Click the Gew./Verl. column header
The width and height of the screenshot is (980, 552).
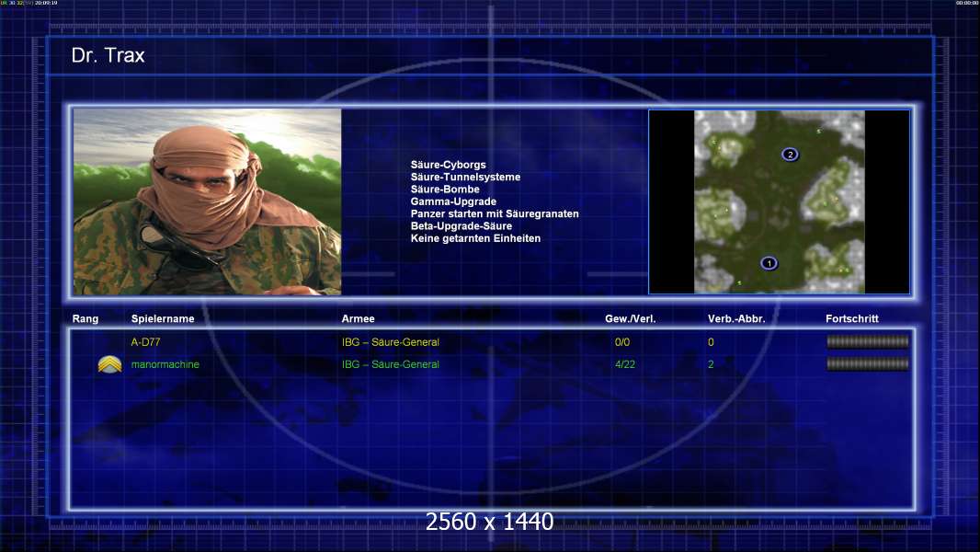coord(631,319)
